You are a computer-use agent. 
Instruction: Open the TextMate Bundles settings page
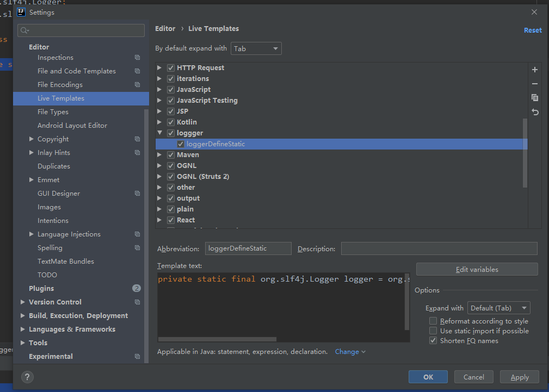coord(66,262)
